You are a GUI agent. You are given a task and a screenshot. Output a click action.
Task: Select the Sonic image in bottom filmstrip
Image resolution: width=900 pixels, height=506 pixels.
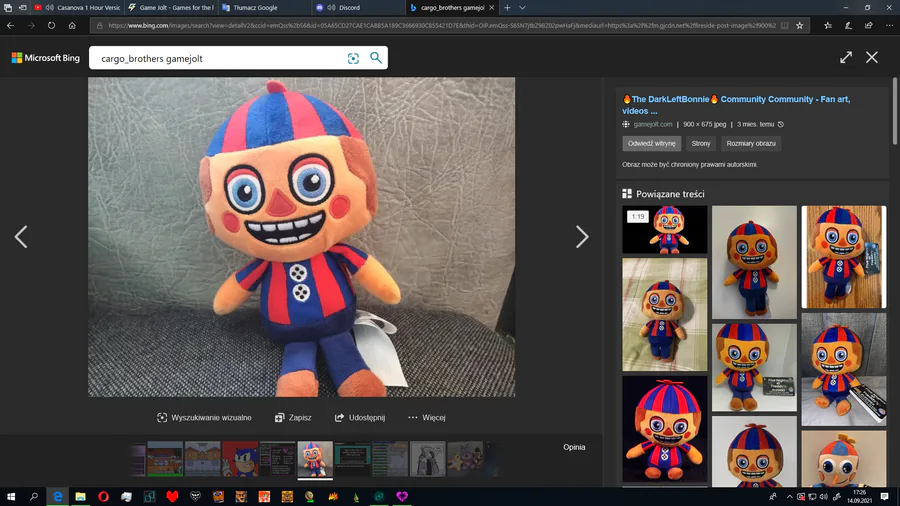[240, 459]
